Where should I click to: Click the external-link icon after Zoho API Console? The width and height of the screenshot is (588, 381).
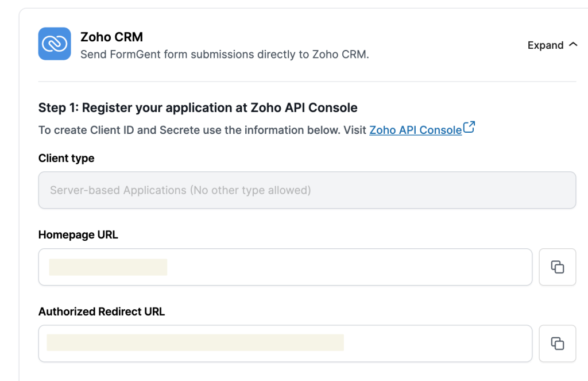click(469, 127)
